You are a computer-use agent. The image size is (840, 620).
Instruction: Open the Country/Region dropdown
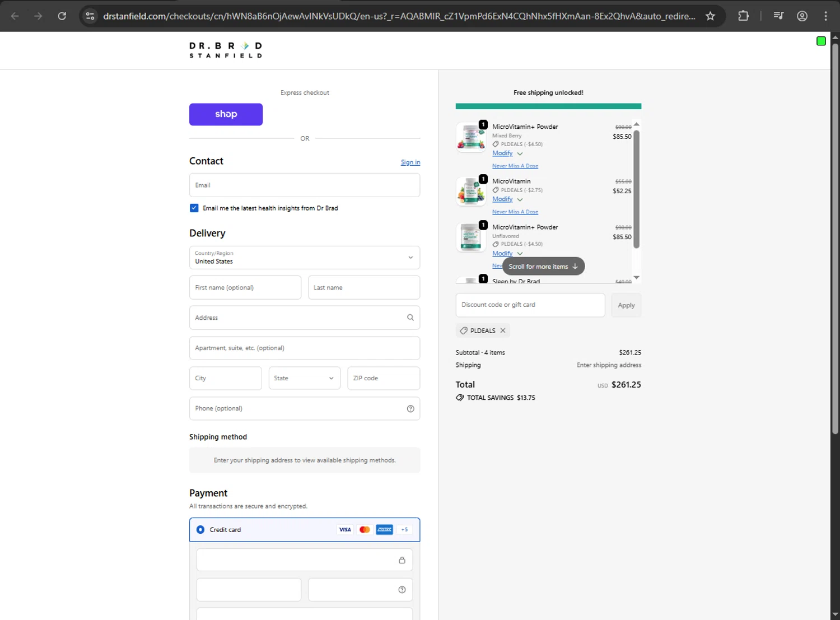point(305,258)
